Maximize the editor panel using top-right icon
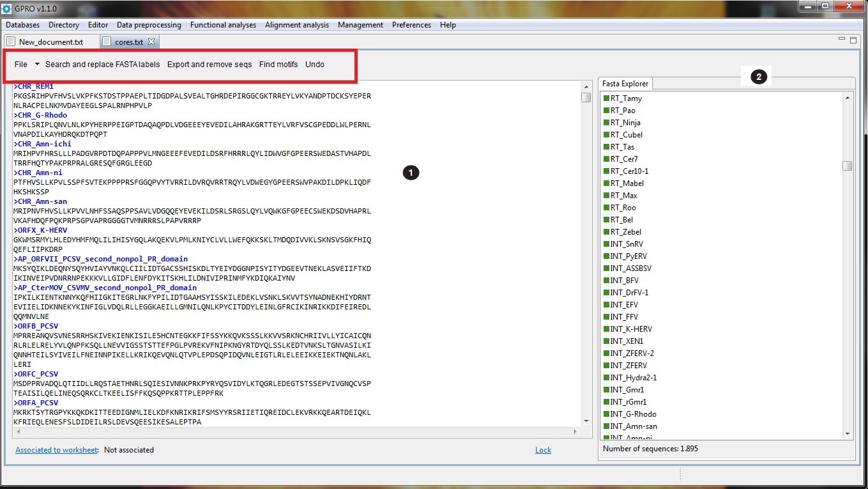This screenshot has height=489, width=868. click(853, 40)
